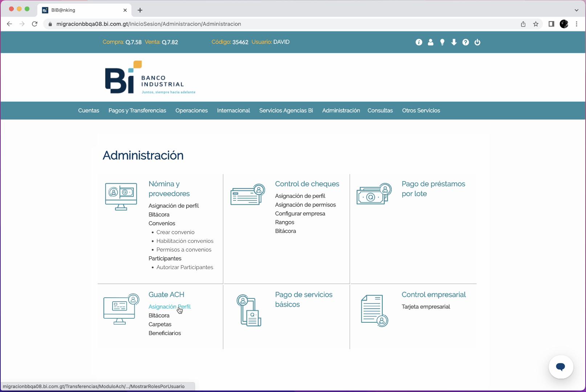Reload the page with refresh icon
Viewport: 586px width, 392px height.
click(34, 24)
